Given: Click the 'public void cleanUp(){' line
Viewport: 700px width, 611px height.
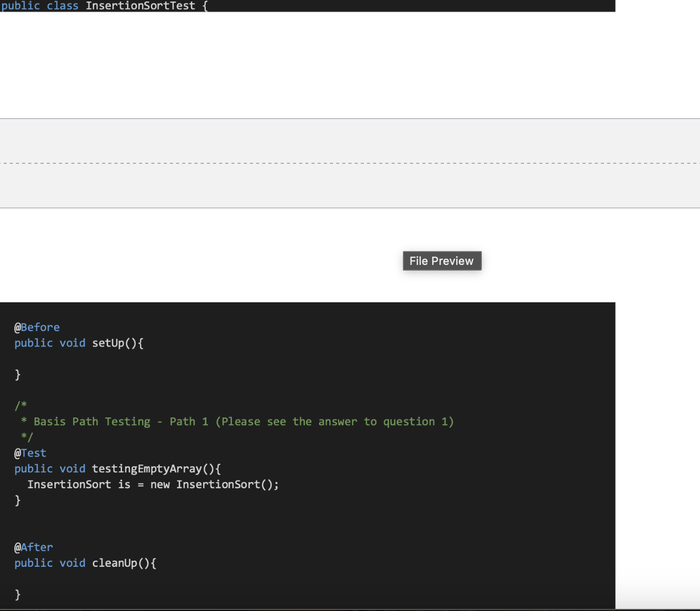Looking at the screenshot, I should click(85, 563).
